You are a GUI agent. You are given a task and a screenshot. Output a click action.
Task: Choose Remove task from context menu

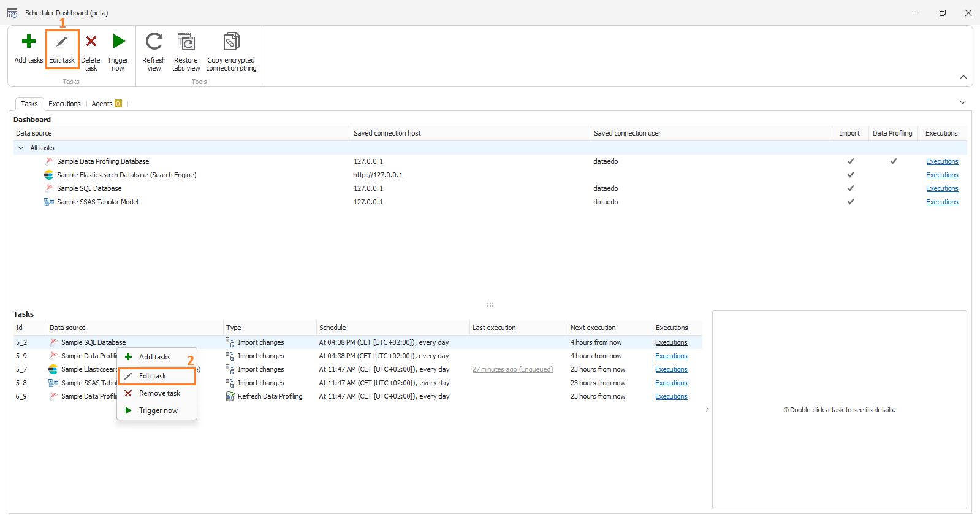tap(157, 393)
